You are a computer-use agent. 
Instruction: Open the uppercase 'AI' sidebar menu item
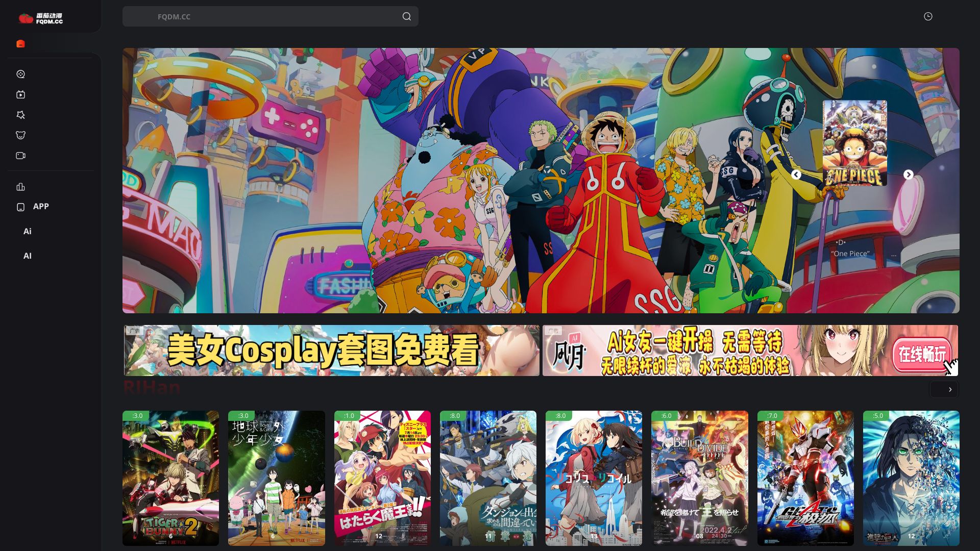(x=28, y=256)
